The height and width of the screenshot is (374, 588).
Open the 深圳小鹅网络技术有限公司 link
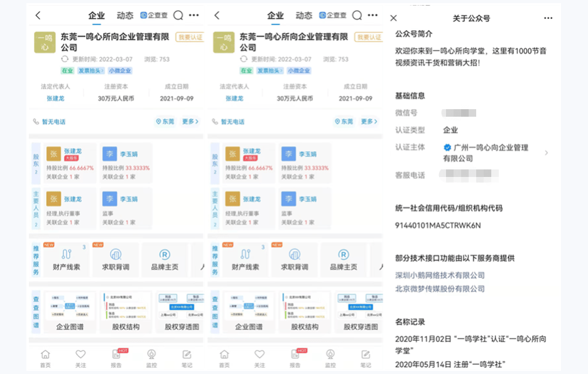point(440,275)
